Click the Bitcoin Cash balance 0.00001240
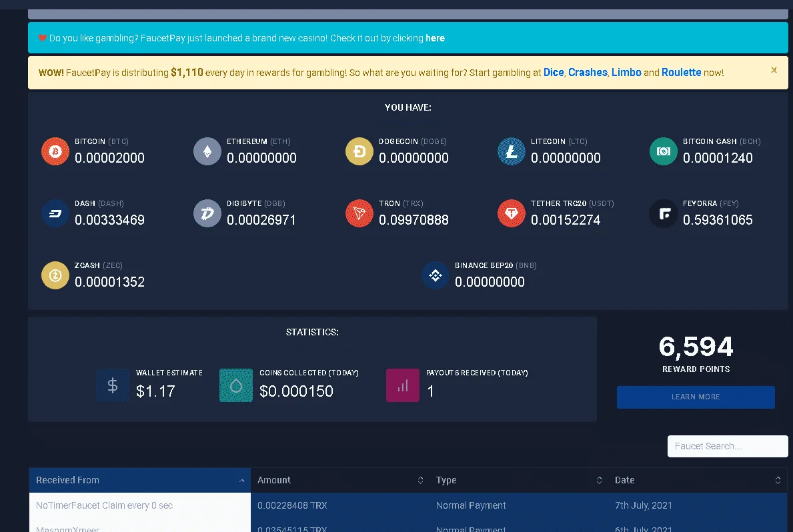 pyautogui.click(x=718, y=158)
